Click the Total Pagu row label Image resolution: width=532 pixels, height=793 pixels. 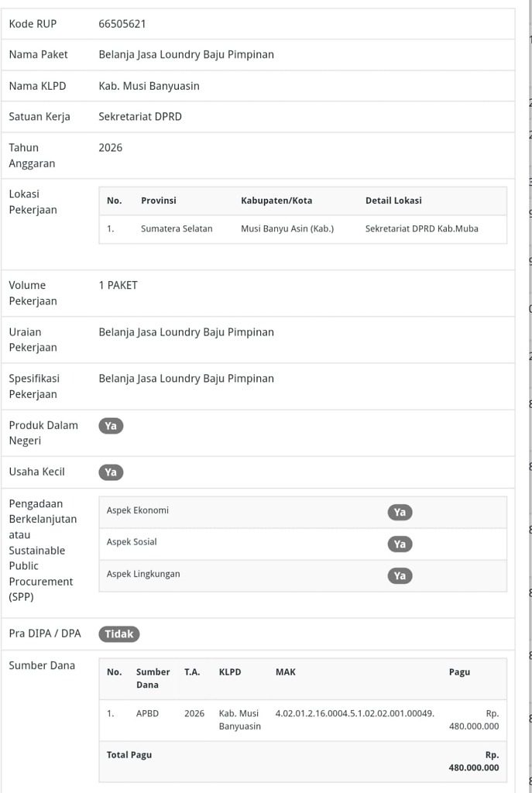[x=129, y=755]
